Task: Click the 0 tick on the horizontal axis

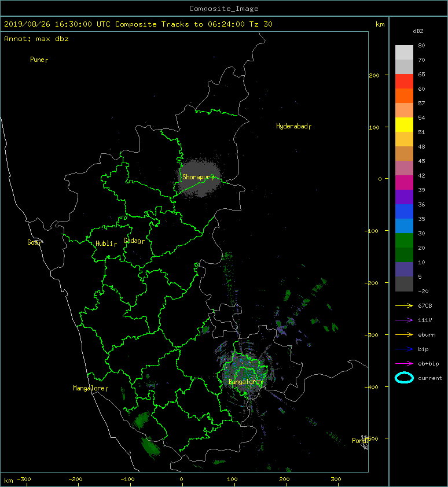Action: coord(182,479)
